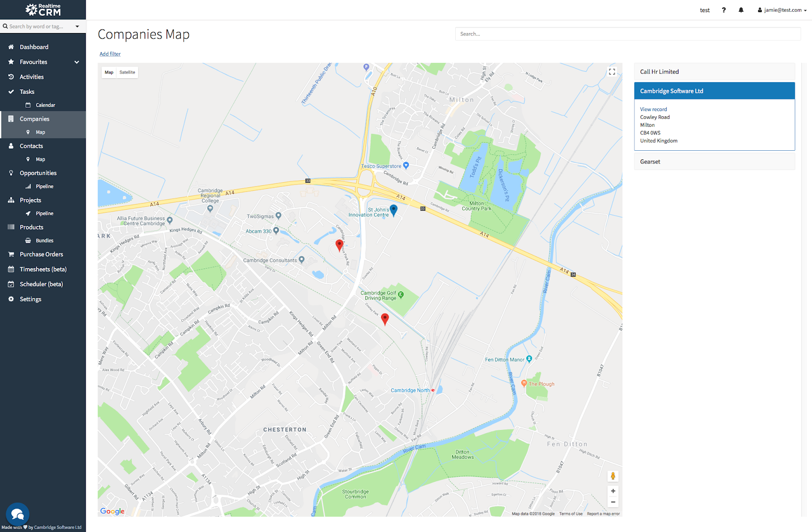Image resolution: width=812 pixels, height=532 pixels.
Task: Open the jamie@test.com account menu
Action: (782, 10)
